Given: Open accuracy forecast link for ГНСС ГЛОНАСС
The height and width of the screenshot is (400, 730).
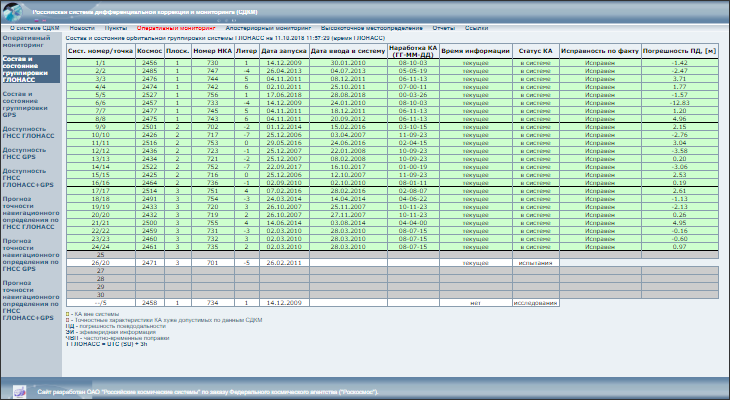Looking at the screenshot, I should 31,213.
